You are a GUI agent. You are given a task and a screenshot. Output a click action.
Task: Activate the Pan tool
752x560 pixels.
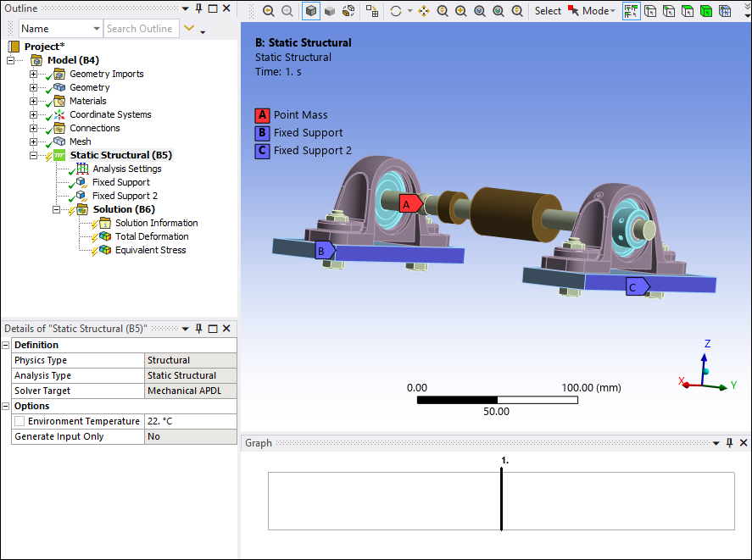click(x=425, y=10)
